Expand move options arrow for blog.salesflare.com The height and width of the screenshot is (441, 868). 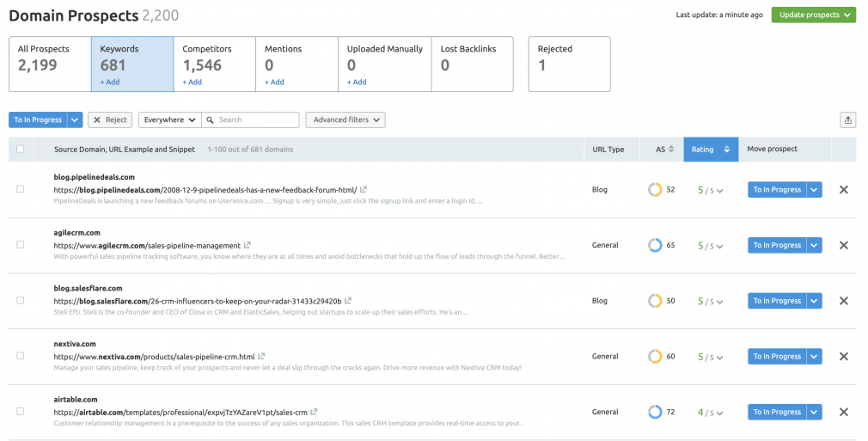[815, 301]
